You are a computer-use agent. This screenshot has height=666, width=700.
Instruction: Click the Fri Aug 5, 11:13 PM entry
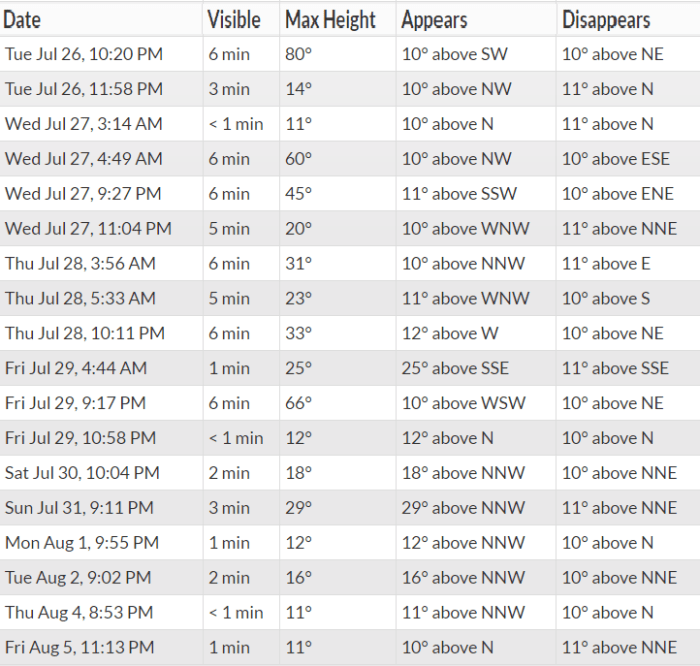80,648
